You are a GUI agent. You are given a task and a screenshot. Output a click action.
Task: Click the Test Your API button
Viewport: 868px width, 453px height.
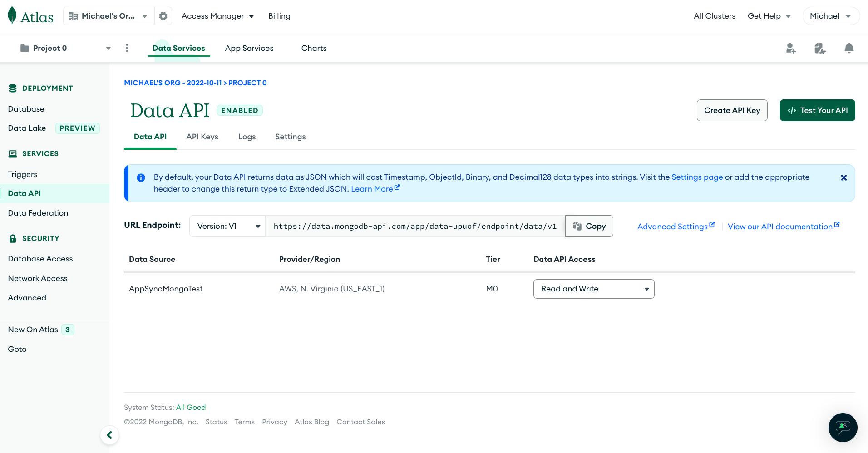(x=817, y=110)
